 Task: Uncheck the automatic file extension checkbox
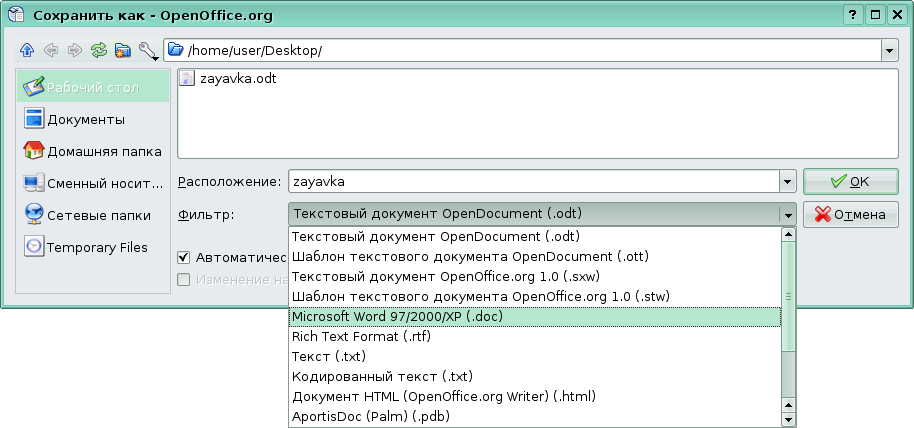183,257
